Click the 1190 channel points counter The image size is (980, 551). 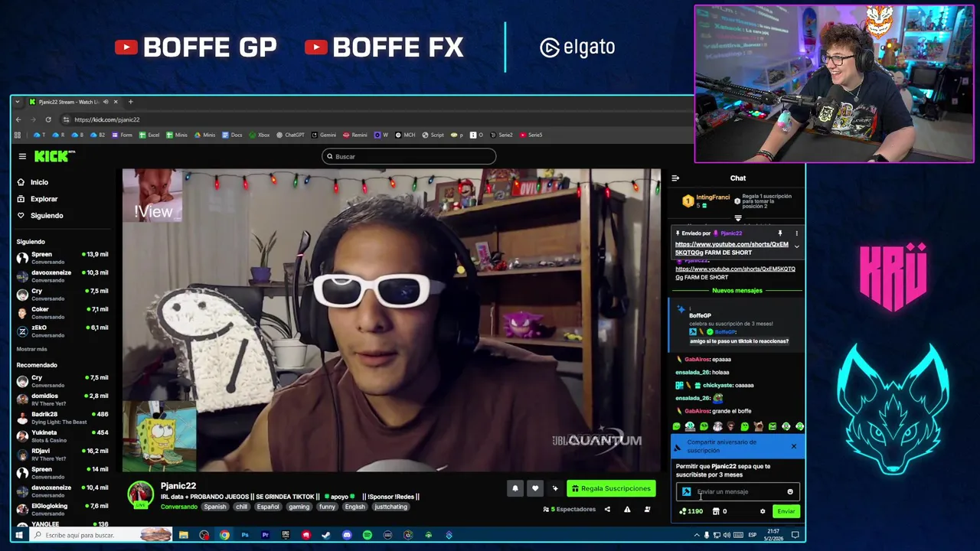[691, 511]
